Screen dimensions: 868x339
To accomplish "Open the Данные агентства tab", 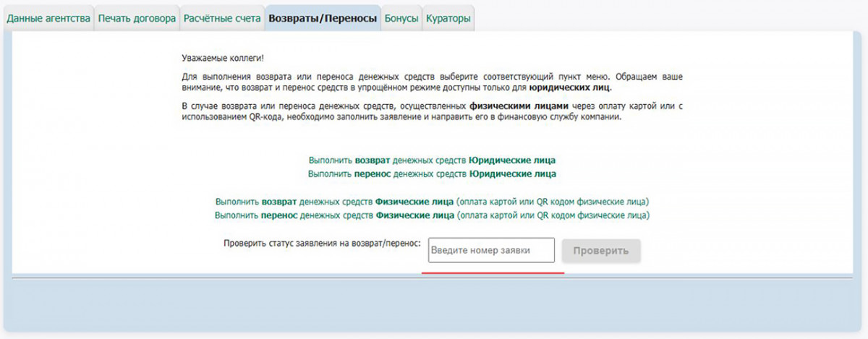I will [x=48, y=19].
